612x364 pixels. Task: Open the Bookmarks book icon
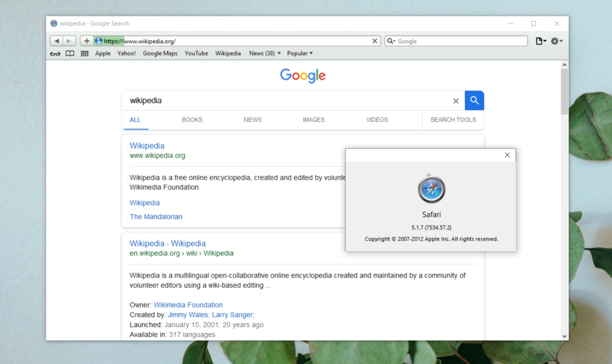click(x=69, y=53)
